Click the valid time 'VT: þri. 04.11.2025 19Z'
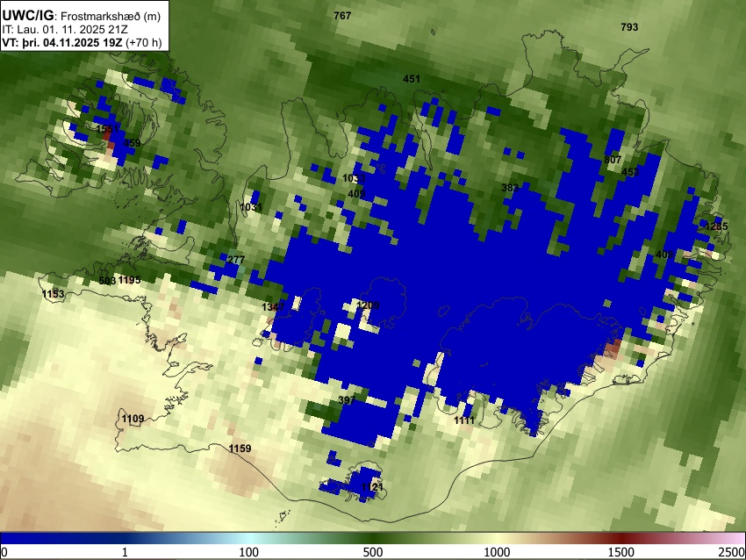The width and height of the screenshot is (746, 560). 61,42
